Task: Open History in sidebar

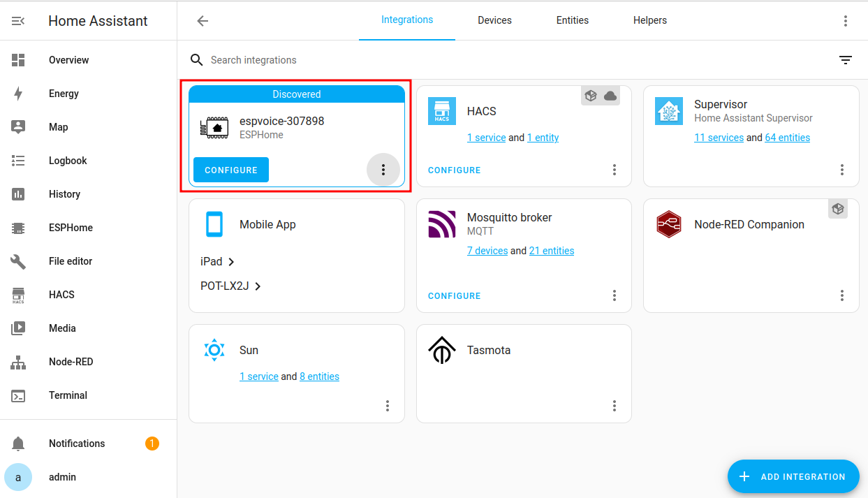Action: click(88, 194)
